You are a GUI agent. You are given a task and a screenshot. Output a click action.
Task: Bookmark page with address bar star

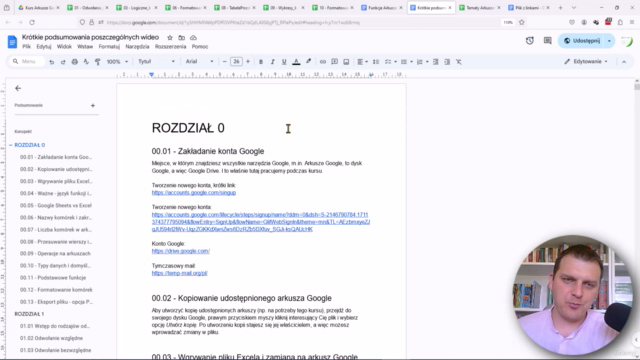pyautogui.click(x=522, y=22)
